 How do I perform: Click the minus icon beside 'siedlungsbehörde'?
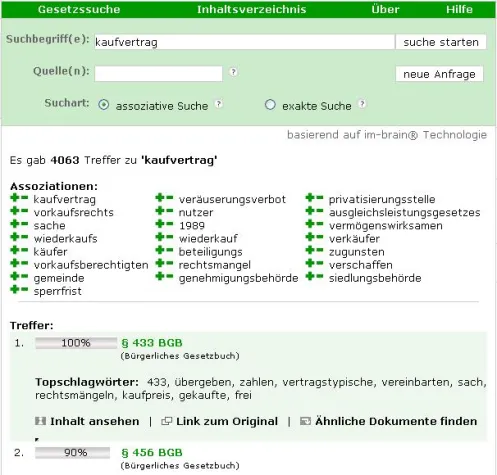click(319, 276)
